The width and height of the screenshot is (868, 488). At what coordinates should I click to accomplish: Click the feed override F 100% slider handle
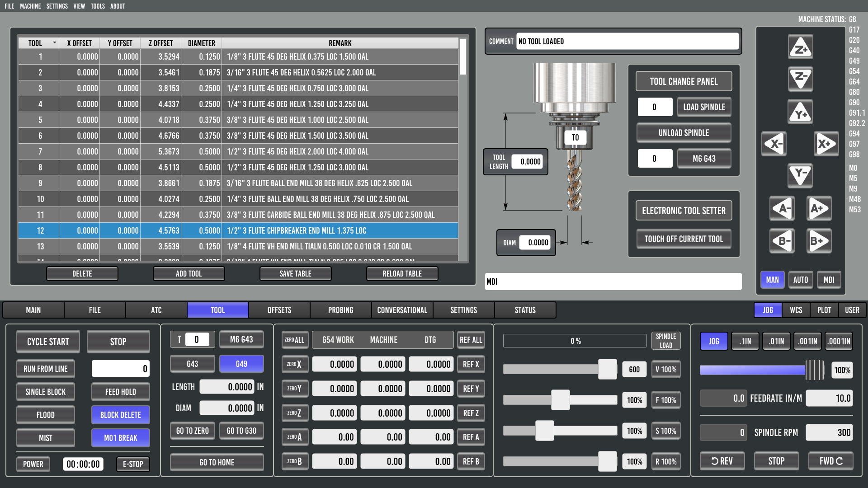click(x=560, y=400)
